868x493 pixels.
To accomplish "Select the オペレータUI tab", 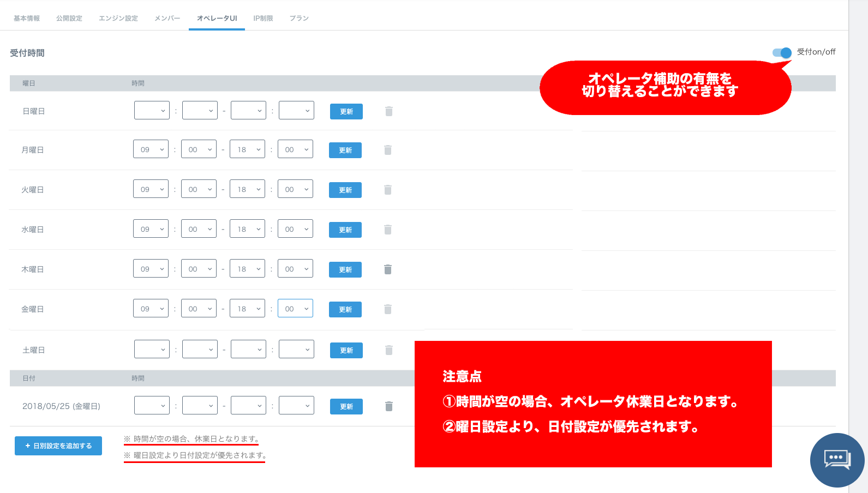I will point(217,19).
